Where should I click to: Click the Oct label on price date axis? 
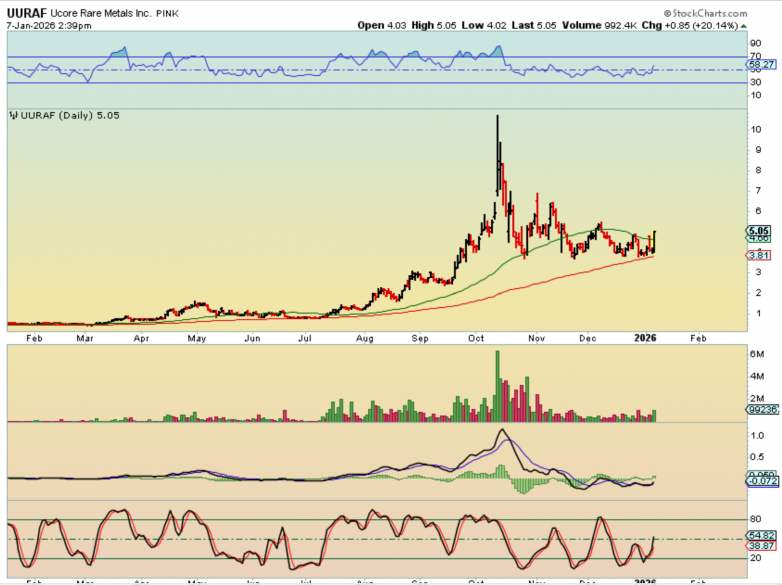coord(476,339)
